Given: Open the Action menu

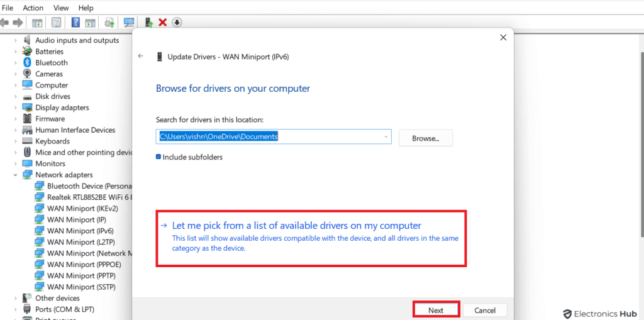Looking at the screenshot, I should coord(33,8).
